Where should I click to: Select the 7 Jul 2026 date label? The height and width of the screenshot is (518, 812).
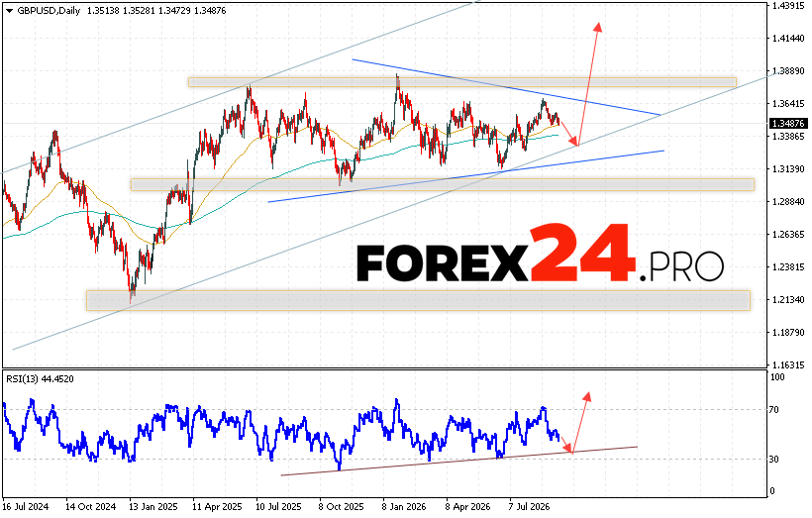530,506
